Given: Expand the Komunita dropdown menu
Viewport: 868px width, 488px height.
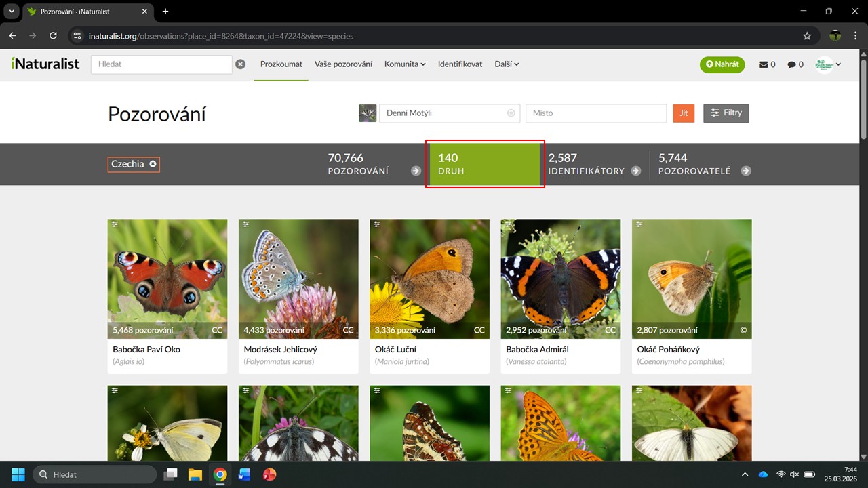Looking at the screenshot, I should [x=405, y=64].
